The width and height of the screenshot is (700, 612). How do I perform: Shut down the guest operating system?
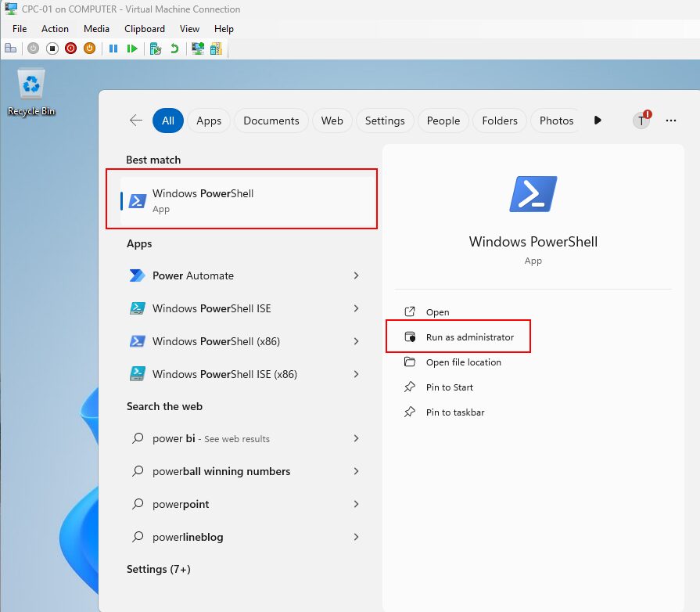(70, 48)
